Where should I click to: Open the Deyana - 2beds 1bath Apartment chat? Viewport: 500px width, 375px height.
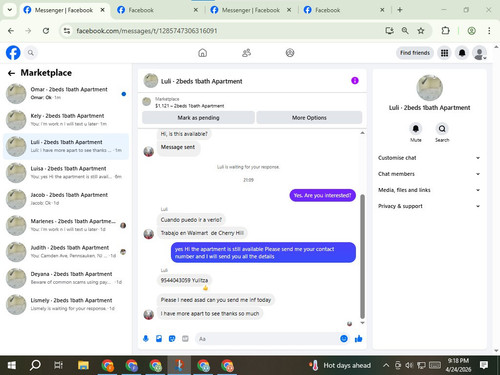[66, 278]
